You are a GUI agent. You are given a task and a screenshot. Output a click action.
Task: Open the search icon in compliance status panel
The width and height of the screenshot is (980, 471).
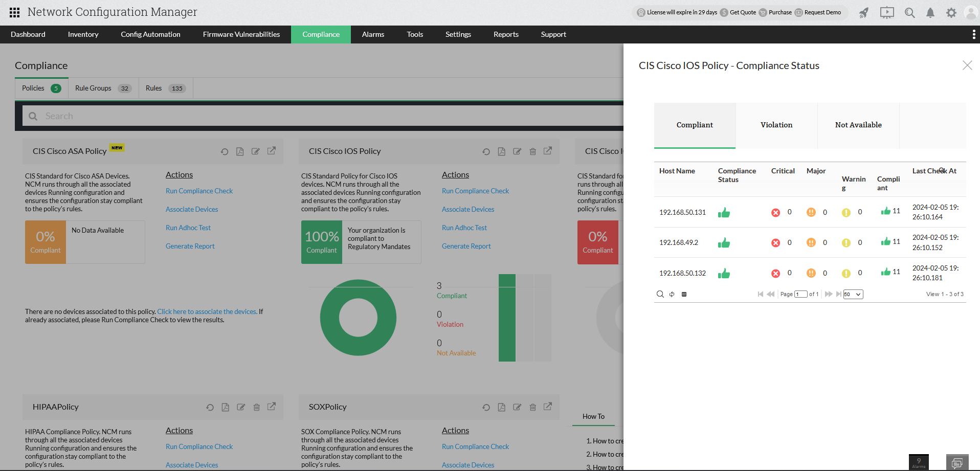coord(660,294)
